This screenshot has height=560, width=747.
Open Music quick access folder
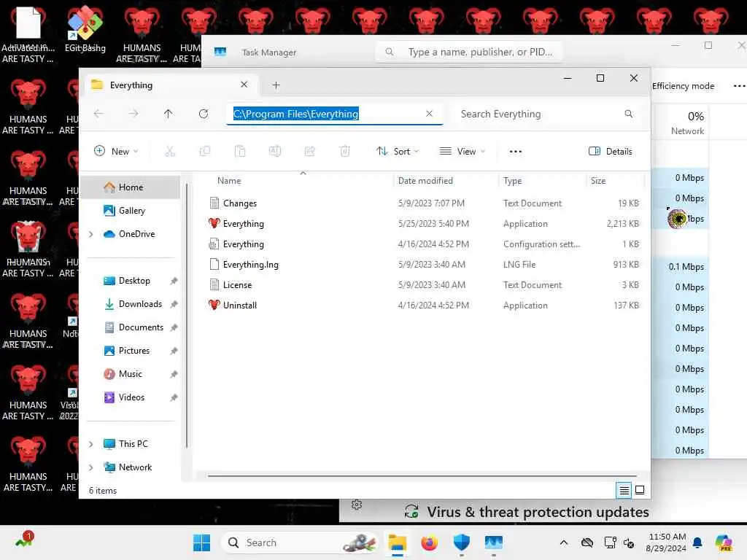[130, 374]
